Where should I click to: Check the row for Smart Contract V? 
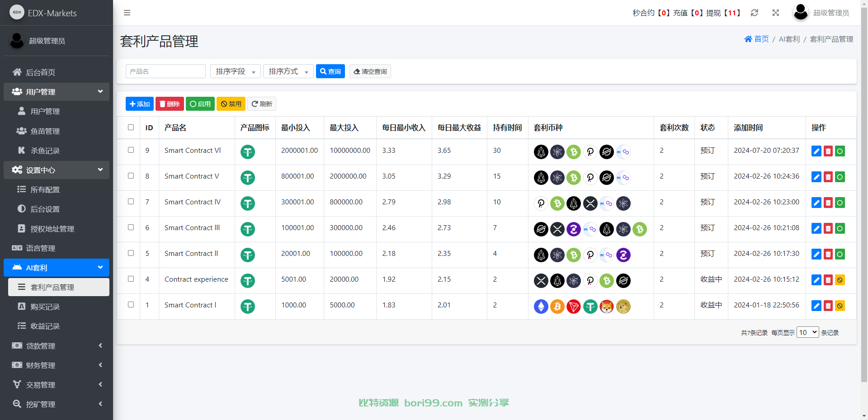[x=131, y=175]
